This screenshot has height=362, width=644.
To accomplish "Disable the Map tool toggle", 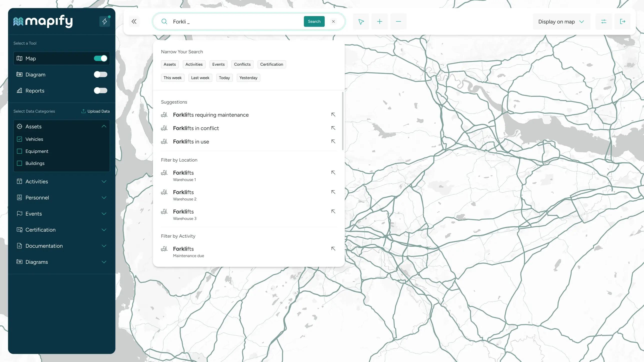I will [x=100, y=58].
